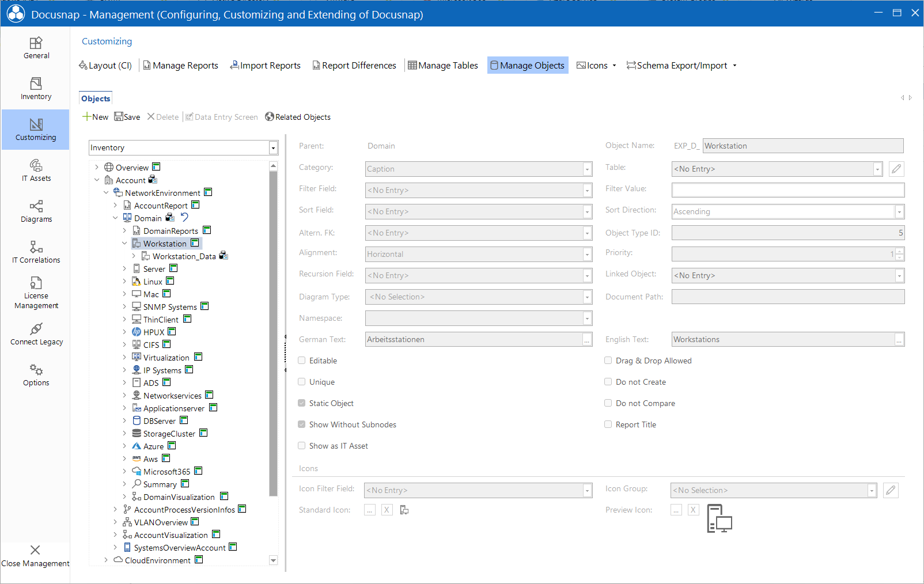Click the workstation preview icon image
The image size is (924, 584).
tap(719, 518)
